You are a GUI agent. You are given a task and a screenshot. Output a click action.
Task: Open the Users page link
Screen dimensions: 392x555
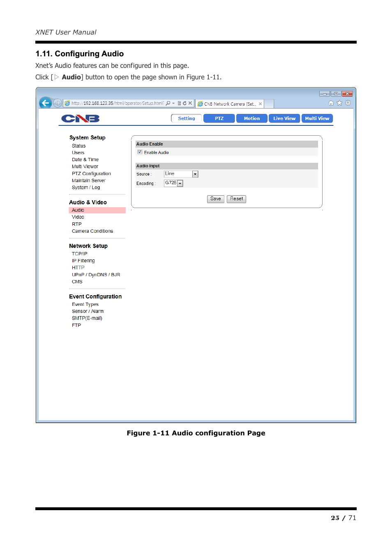coord(78,153)
